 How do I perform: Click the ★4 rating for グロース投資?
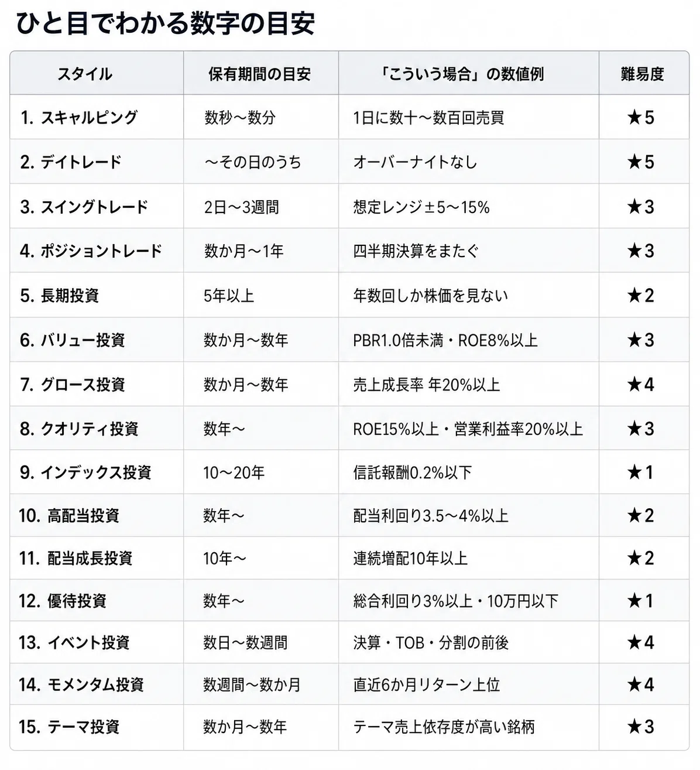click(641, 385)
